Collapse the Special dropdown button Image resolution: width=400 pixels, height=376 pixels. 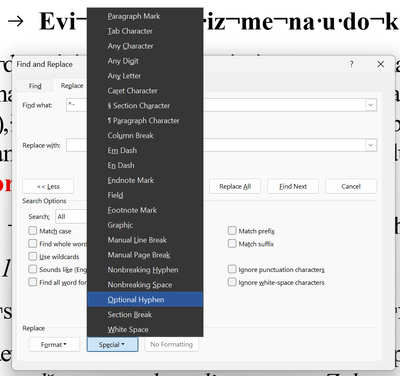coord(112,344)
